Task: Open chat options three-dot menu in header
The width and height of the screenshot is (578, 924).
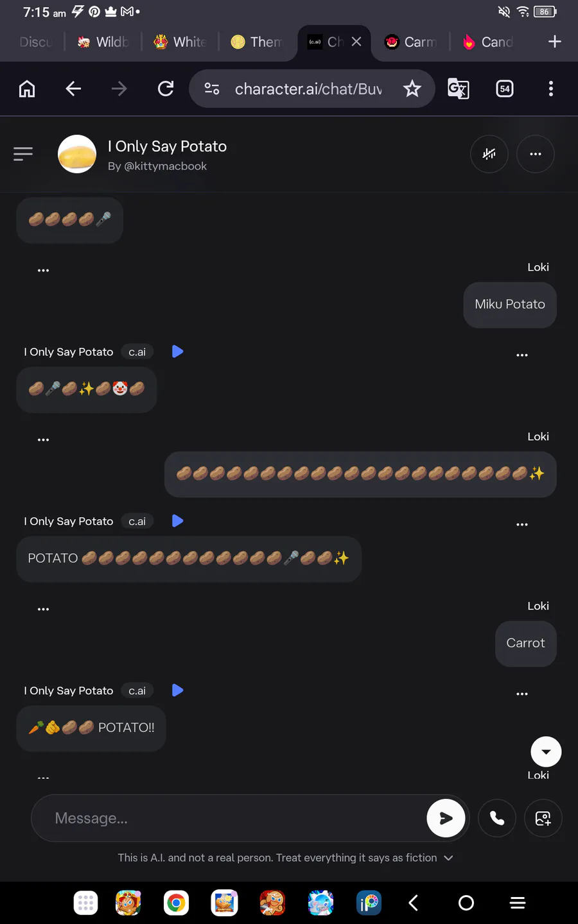Action: pos(536,154)
